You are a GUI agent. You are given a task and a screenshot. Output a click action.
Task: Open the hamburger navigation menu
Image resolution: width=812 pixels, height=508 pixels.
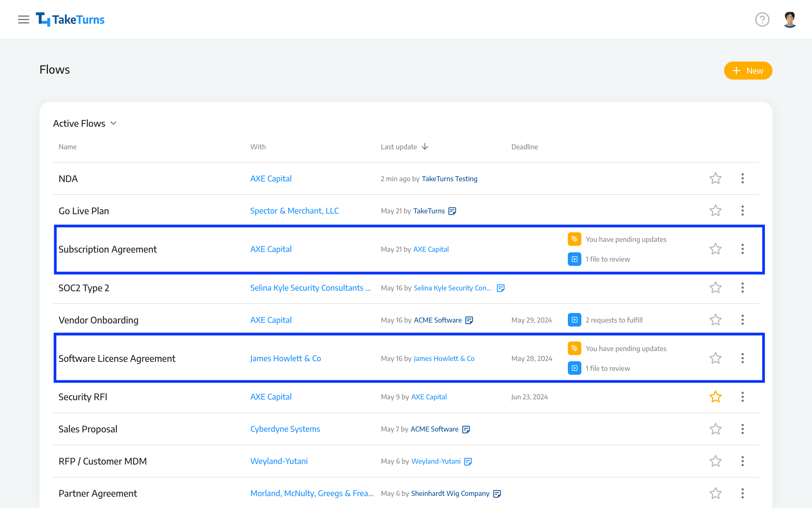(x=23, y=19)
